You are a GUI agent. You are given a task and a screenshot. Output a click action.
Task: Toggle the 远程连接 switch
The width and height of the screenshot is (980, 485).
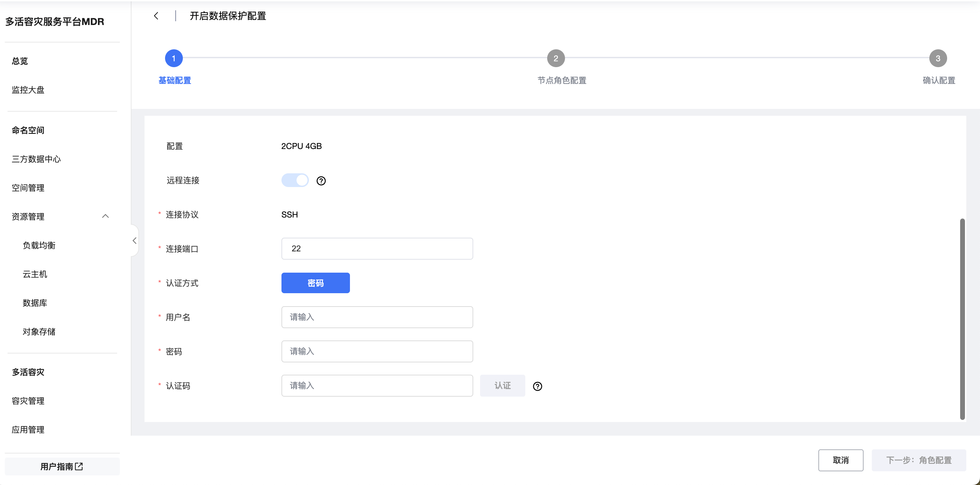click(295, 180)
